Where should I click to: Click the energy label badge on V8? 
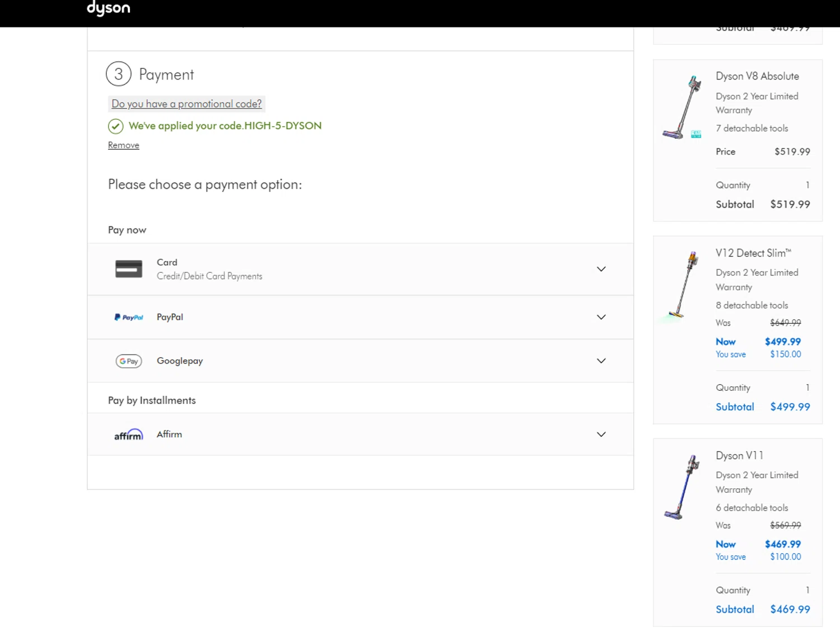coord(696,134)
